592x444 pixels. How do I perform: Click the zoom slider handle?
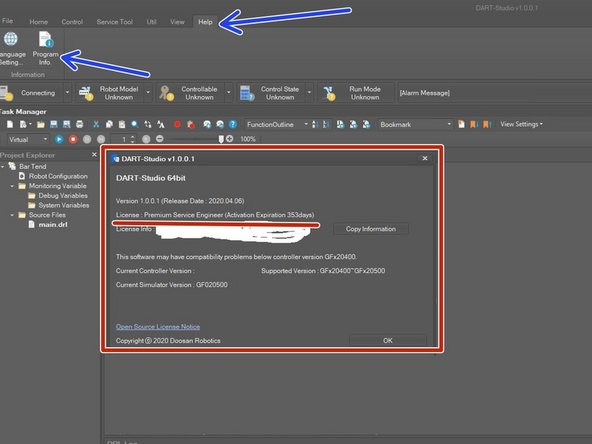(x=221, y=139)
